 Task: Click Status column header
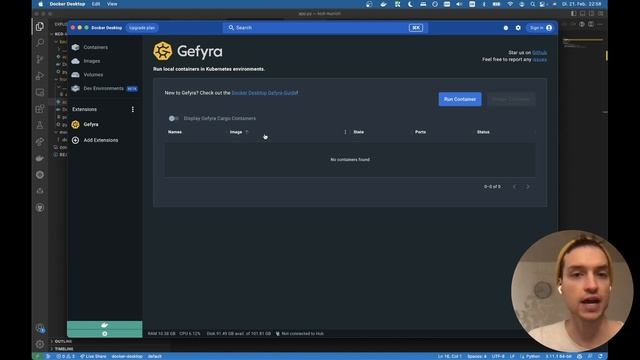click(x=483, y=132)
